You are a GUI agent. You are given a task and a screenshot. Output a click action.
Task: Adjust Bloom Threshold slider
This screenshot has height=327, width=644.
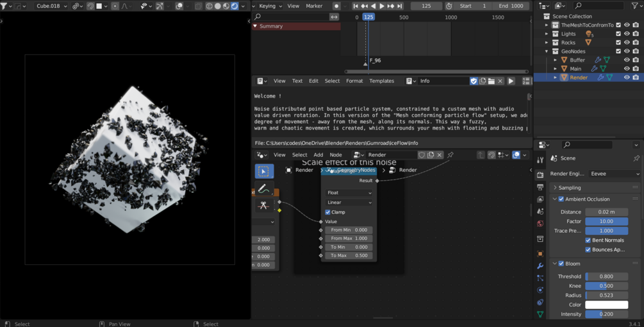(x=606, y=276)
